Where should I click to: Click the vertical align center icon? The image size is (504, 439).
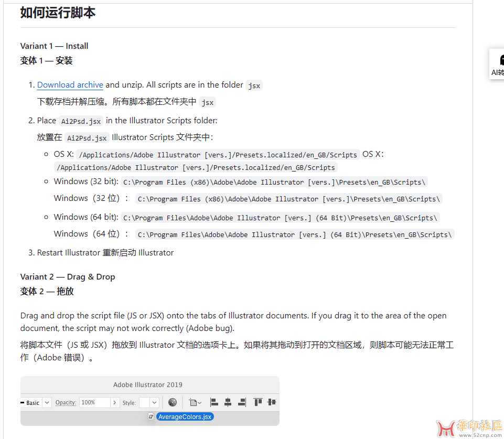(x=271, y=402)
